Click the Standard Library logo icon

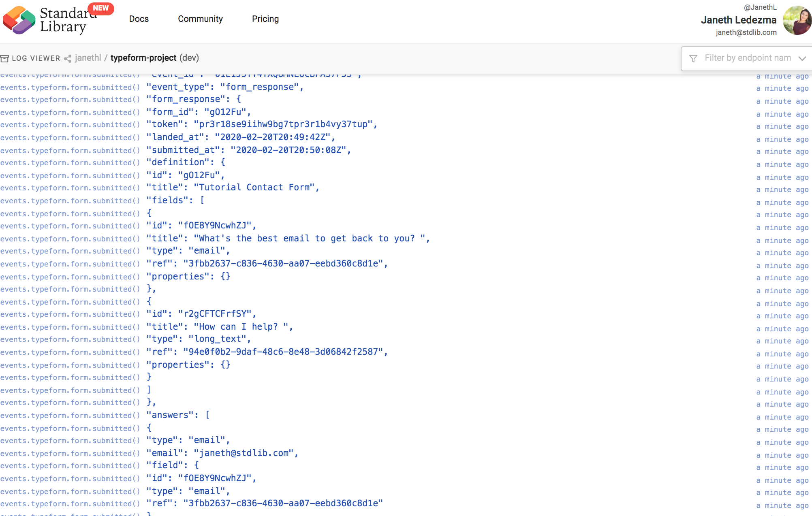pyautogui.click(x=19, y=20)
